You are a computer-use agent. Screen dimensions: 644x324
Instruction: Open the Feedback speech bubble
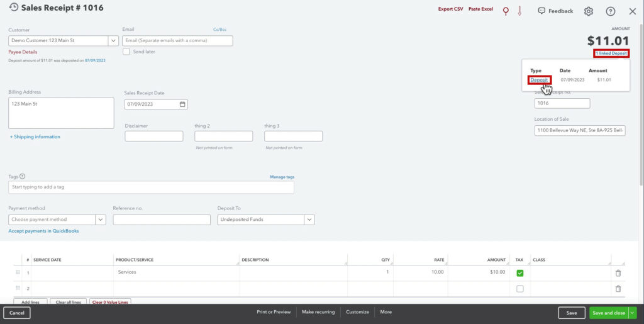pyautogui.click(x=555, y=11)
